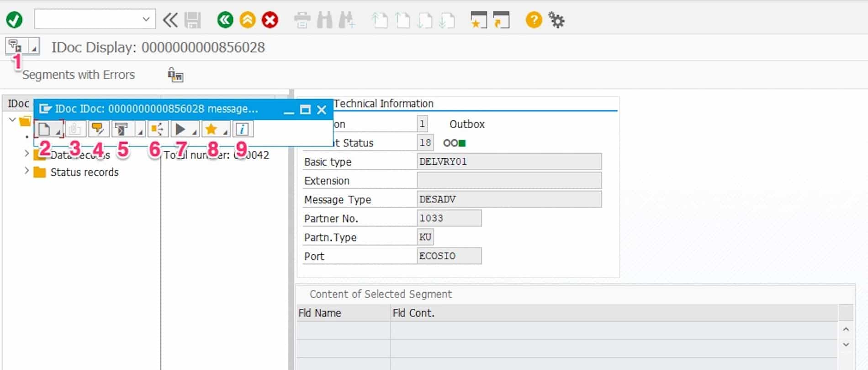Collapse the command field with double chevron
This screenshot has width=868, height=370.
(x=170, y=20)
